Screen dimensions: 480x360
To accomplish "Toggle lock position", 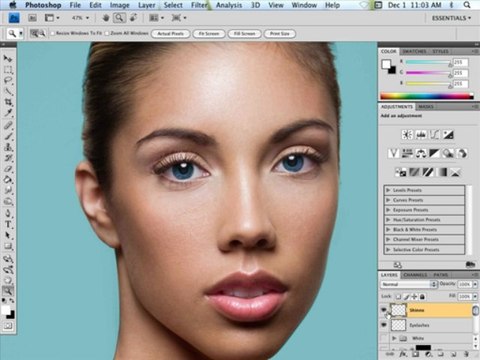I will pos(414,296).
